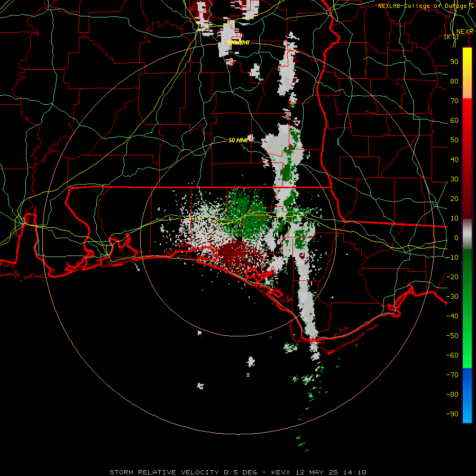The width and height of the screenshot is (476, 476).
Task: Click the 40 value on velocity scale
Action: 454,159
